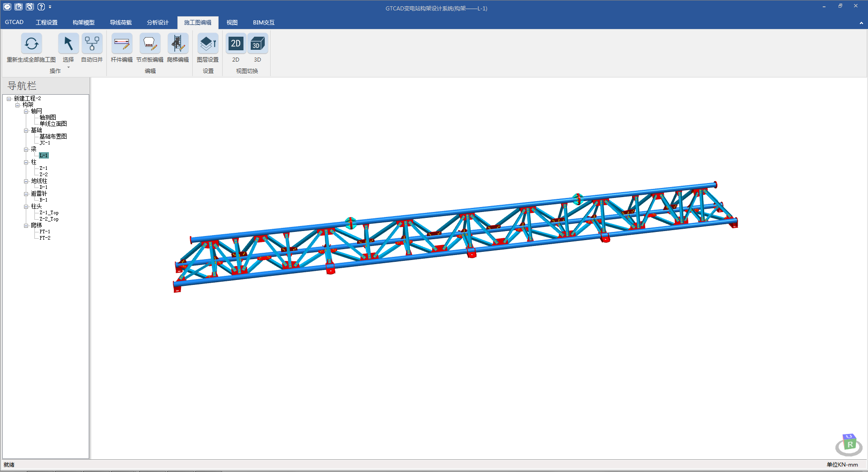868x472 pixels.
Task: Select Z-1_Top in navigation tree
Action: point(49,213)
